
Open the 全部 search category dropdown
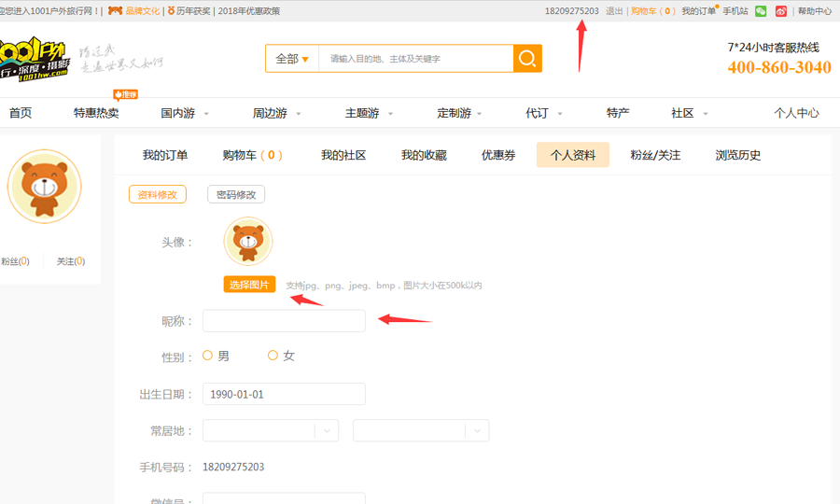(x=292, y=59)
